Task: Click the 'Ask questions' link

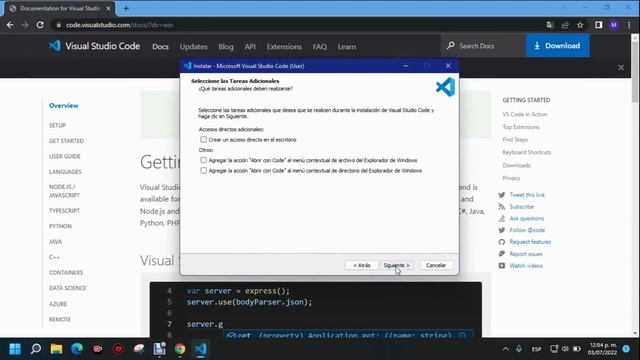Action: (527, 219)
